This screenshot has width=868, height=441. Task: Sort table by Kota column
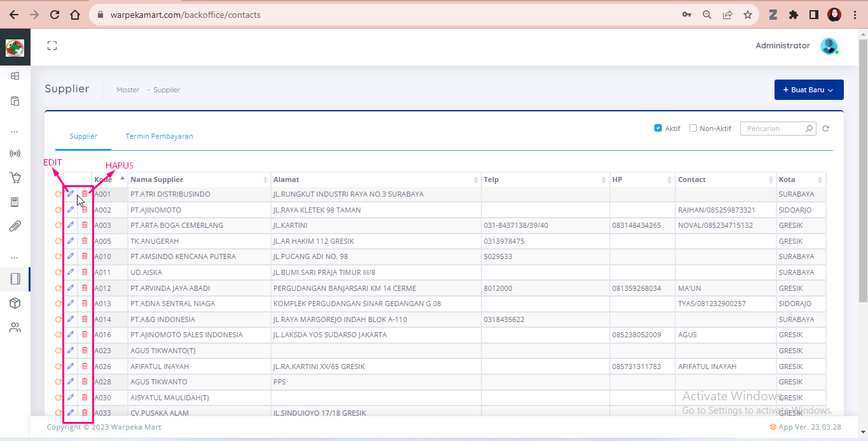801,179
